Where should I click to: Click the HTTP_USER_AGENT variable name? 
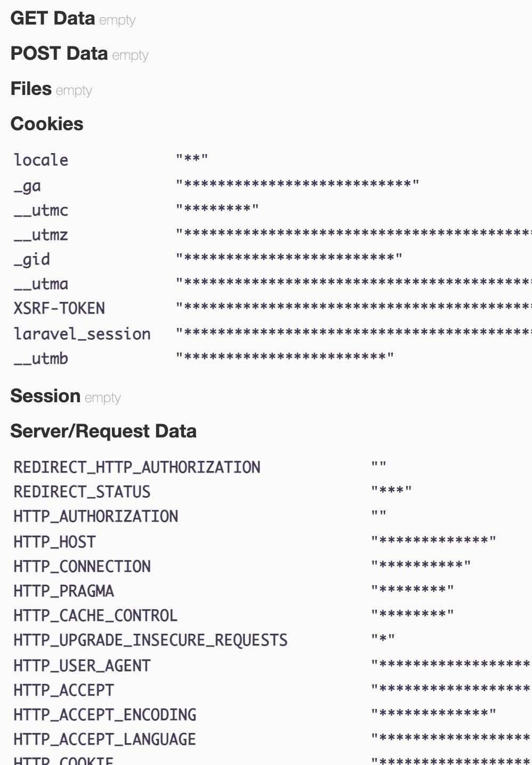pyautogui.click(x=82, y=666)
